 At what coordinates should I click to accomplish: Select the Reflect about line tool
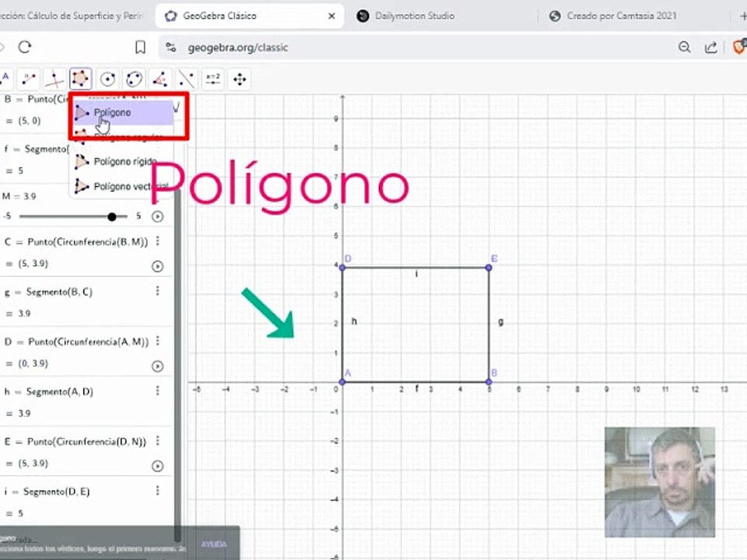tap(186, 79)
